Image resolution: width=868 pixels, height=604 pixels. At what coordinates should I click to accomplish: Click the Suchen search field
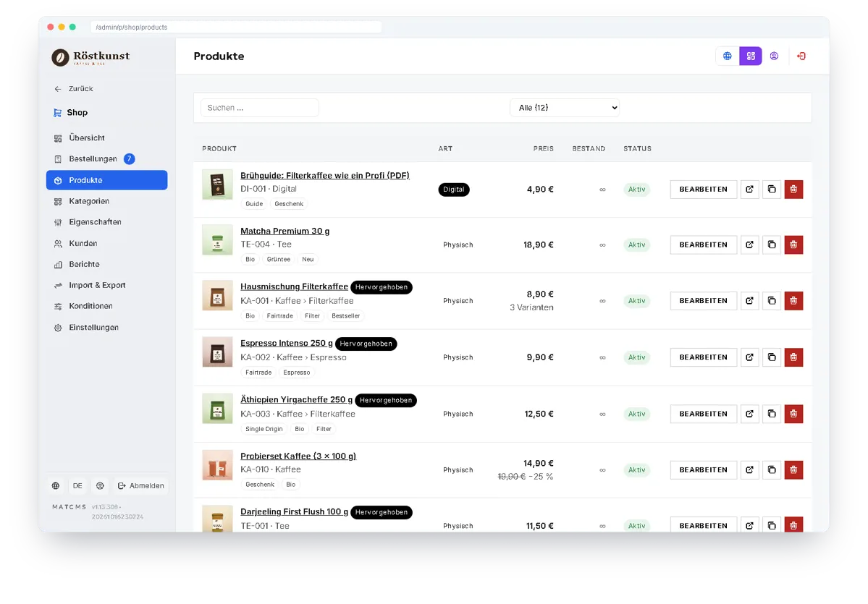pos(260,108)
